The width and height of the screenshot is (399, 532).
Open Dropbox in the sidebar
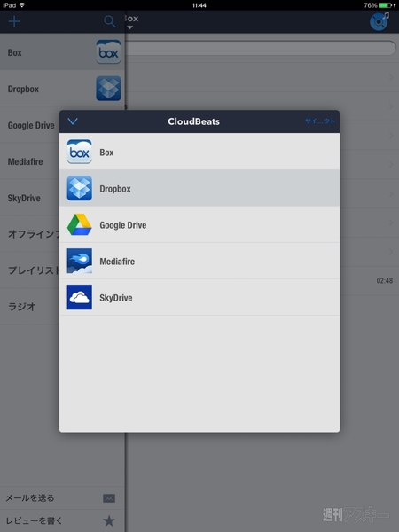coord(62,88)
